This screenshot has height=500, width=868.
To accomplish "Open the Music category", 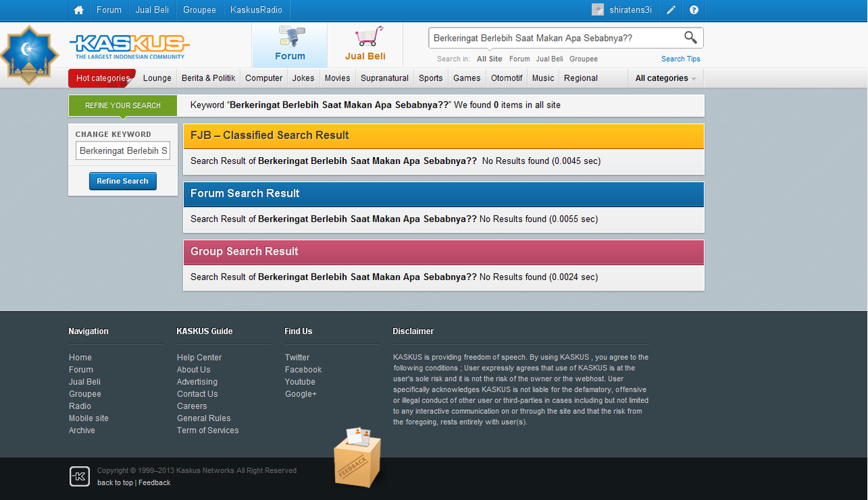I will click(x=543, y=78).
